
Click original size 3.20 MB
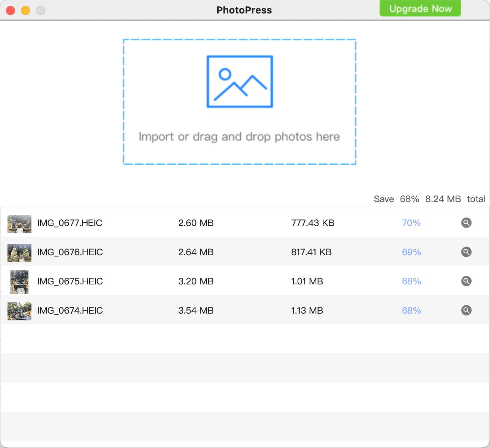point(196,281)
